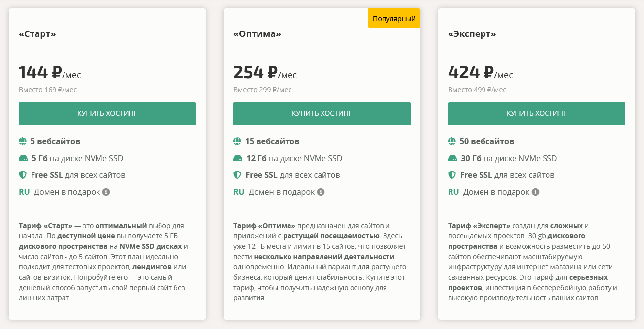Click the old price 'Вместо 499 ₽/мес'
Image resolution: width=644 pixels, height=329 pixels.
pos(477,90)
